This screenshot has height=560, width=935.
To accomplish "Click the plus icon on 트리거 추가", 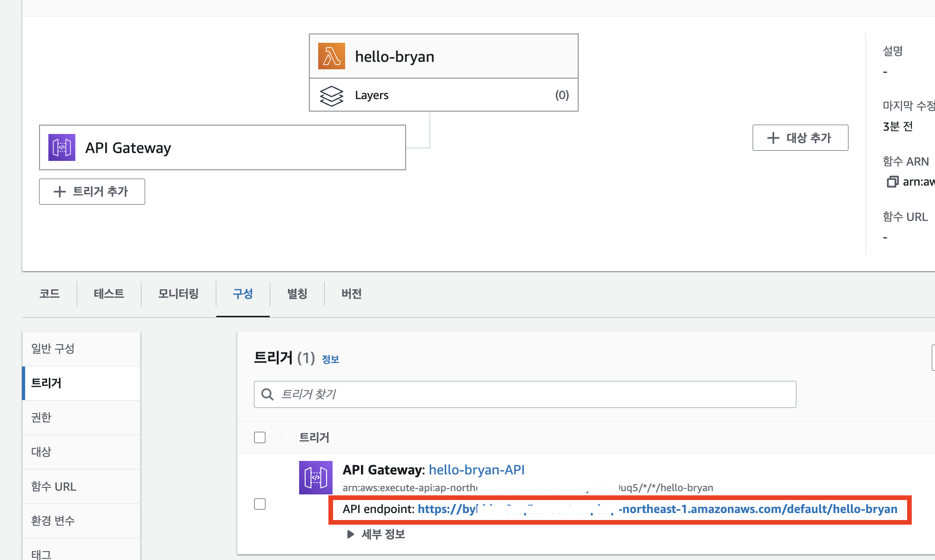I will click(x=60, y=192).
